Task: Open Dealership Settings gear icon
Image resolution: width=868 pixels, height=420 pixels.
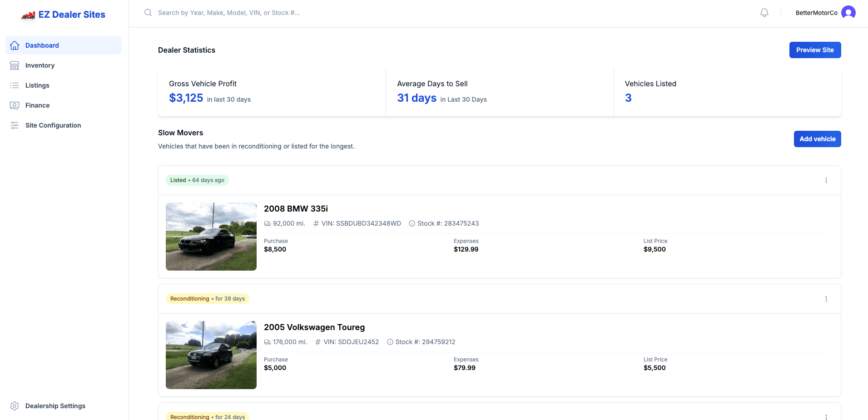Action: click(15, 405)
